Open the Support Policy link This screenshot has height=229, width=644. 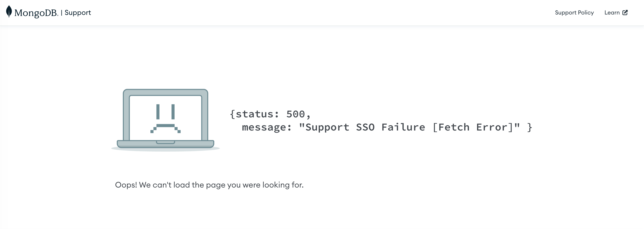pyautogui.click(x=574, y=13)
